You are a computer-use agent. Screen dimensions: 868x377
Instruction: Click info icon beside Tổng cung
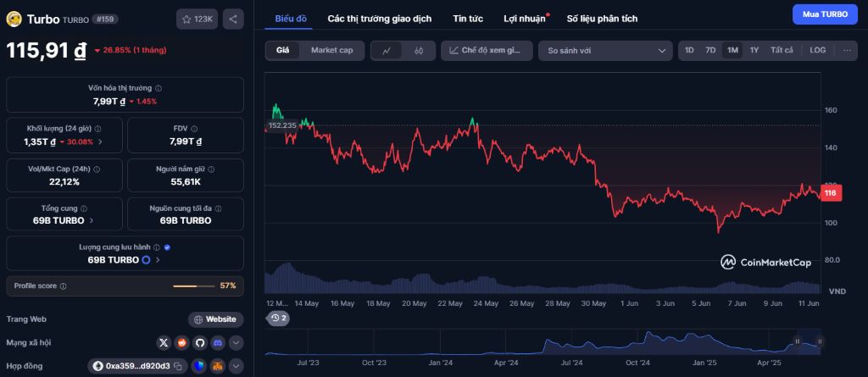pyautogui.click(x=84, y=208)
